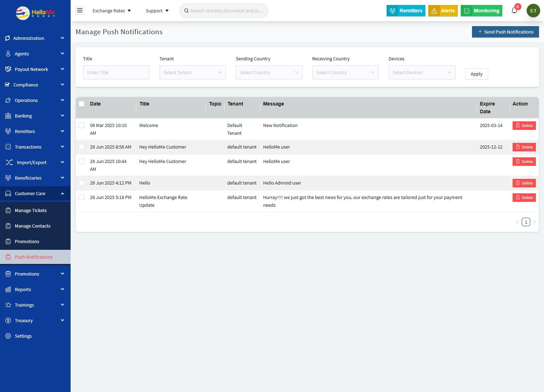The height and width of the screenshot is (392, 544).
Task: Click the next page arrow
Action: pos(534,222)
